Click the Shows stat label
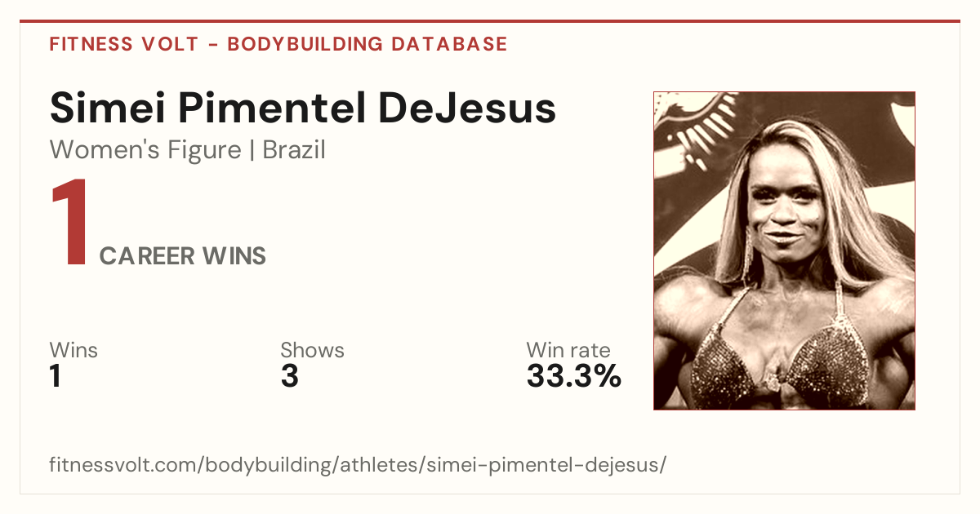Viewport: 980px width, 514px height. (x=312, y=350)
